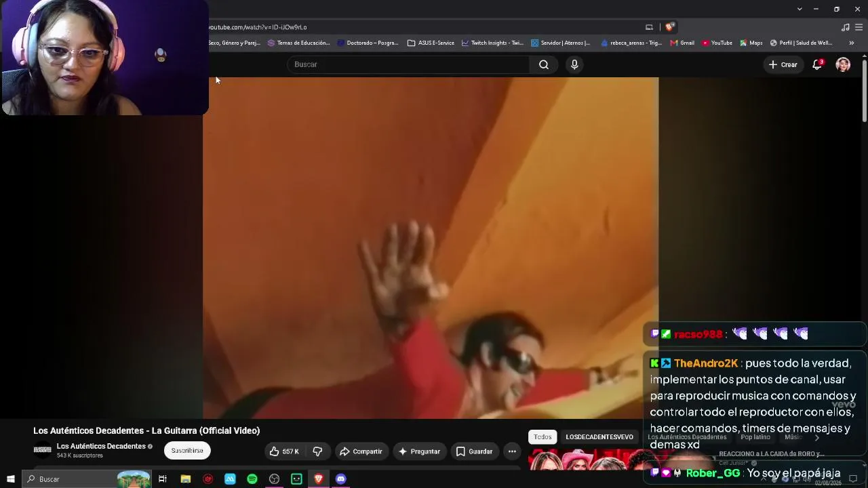Click the Compartir share button
The image size is (868, 488).
(361, 451)
